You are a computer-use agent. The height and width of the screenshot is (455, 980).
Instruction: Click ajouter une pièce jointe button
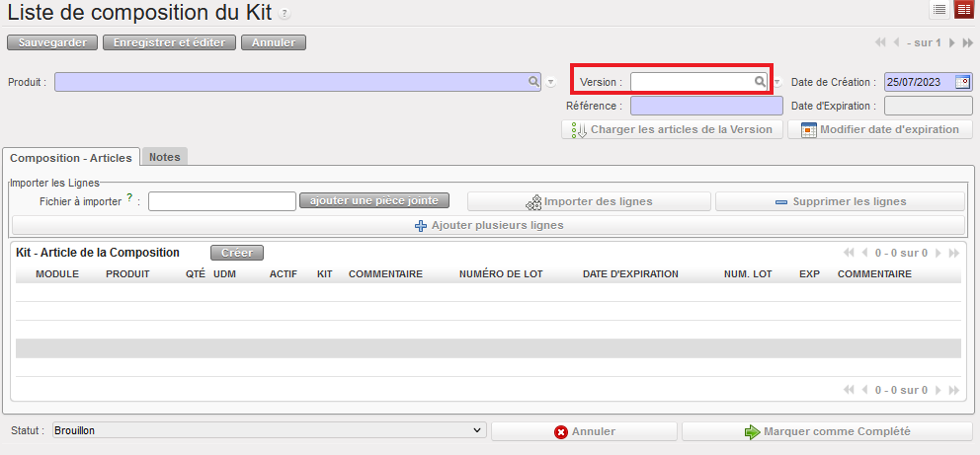(x=374, y=201)
